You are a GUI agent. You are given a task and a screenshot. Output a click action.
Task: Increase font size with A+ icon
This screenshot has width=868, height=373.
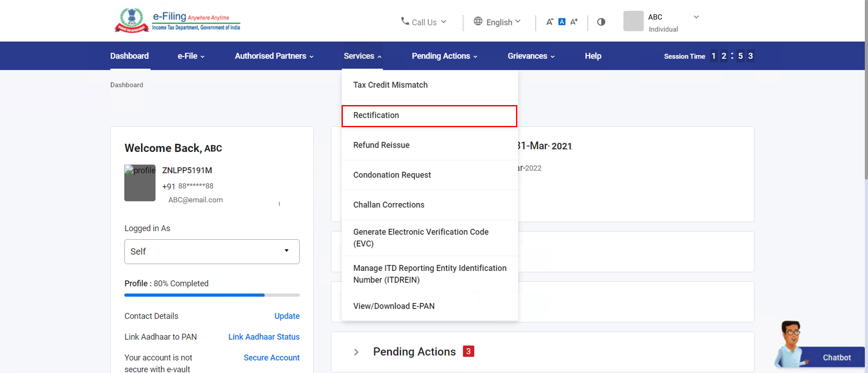click(x=574, y=22)
